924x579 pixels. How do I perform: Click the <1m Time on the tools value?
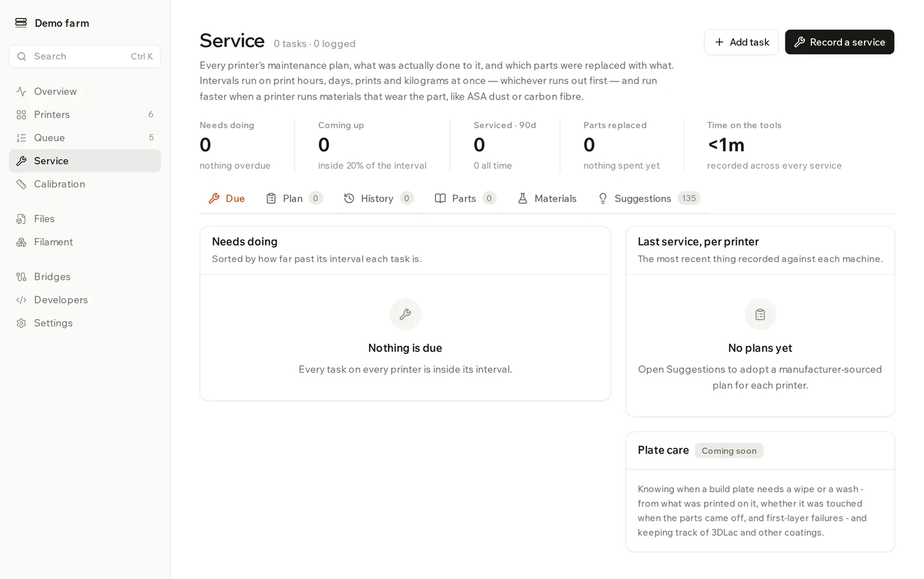726,144
